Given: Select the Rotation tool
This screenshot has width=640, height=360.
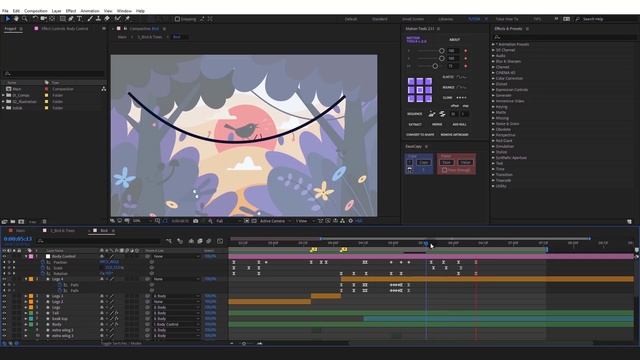Looking at the screenshot, I should (35, 19).
